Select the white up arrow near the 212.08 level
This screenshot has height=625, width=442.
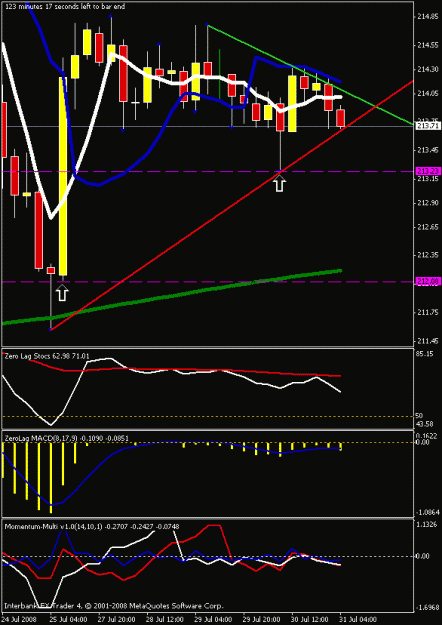[x=63, y=294]
